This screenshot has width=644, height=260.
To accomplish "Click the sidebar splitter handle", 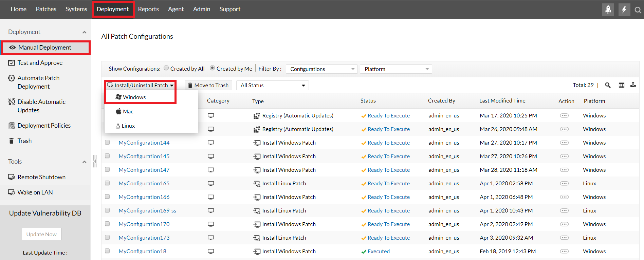I will pyautogui.click(x=95, y=161).
